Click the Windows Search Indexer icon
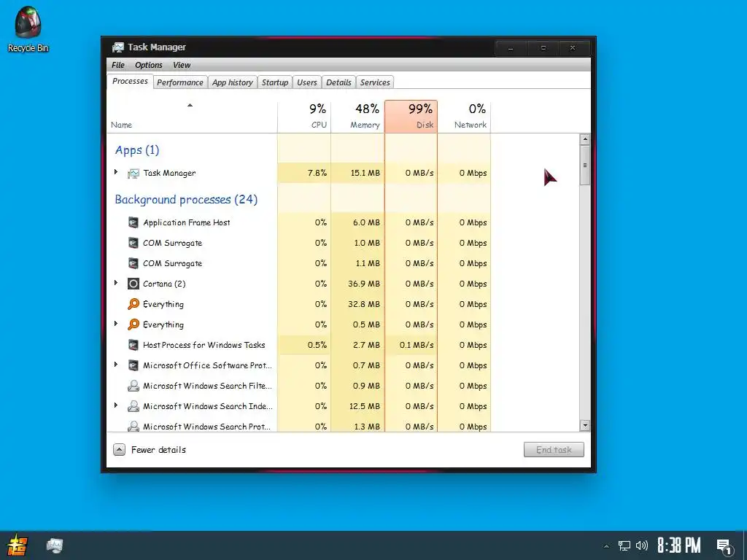The height and width of the screenshot is (560, 747). tap(133, 406)
